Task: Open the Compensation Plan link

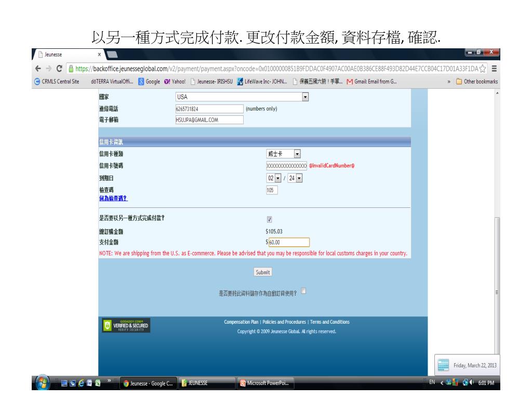Action: [x=241, y=322]
